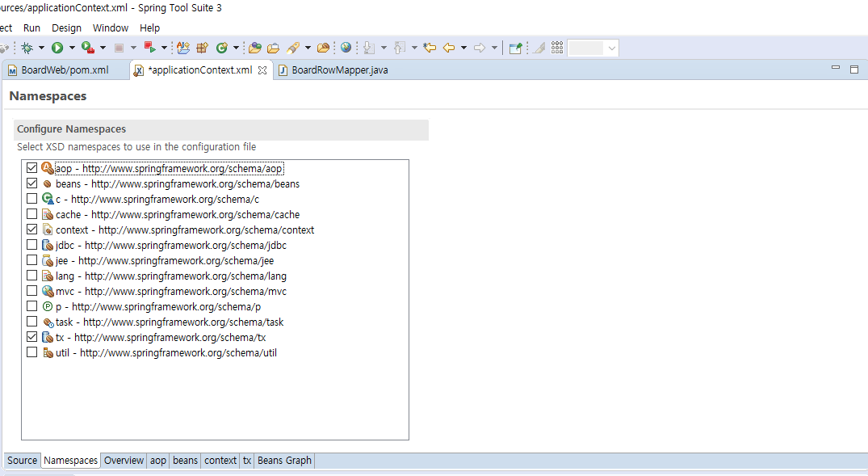The height and width of the screenshot is (476, 868).
Task: Switch to the Source bottom tab
Action: (x=22, y=461)
